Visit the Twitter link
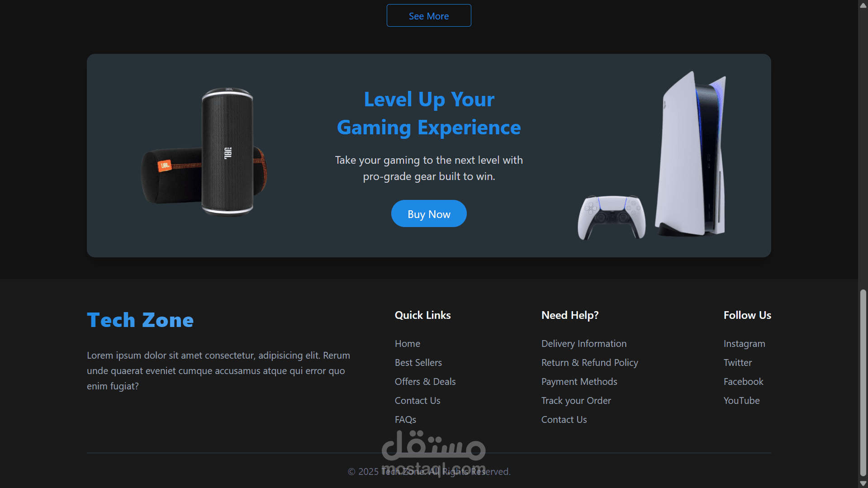 (738, 363)
